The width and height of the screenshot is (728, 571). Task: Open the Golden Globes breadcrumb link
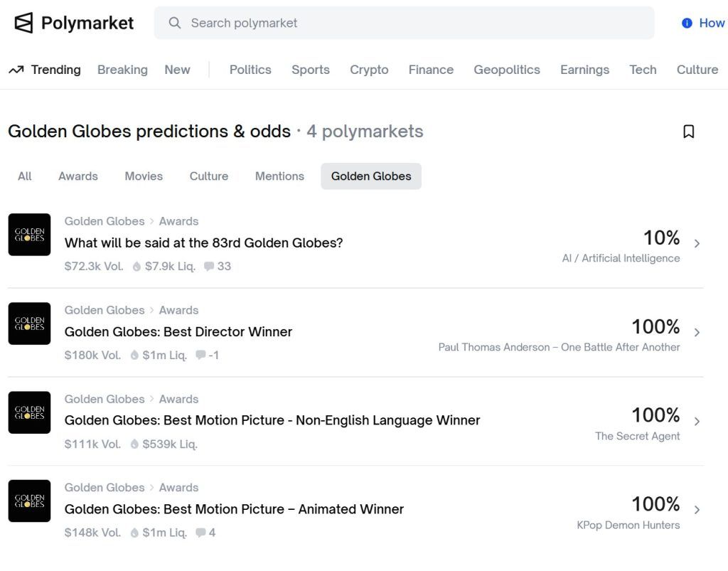104,221
